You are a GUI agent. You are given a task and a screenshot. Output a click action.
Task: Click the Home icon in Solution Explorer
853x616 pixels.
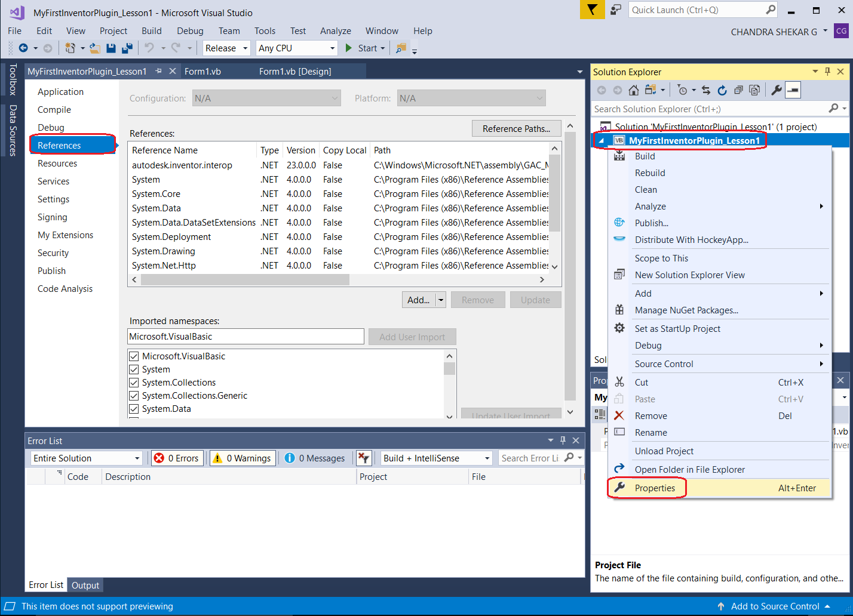coord(633,90)
